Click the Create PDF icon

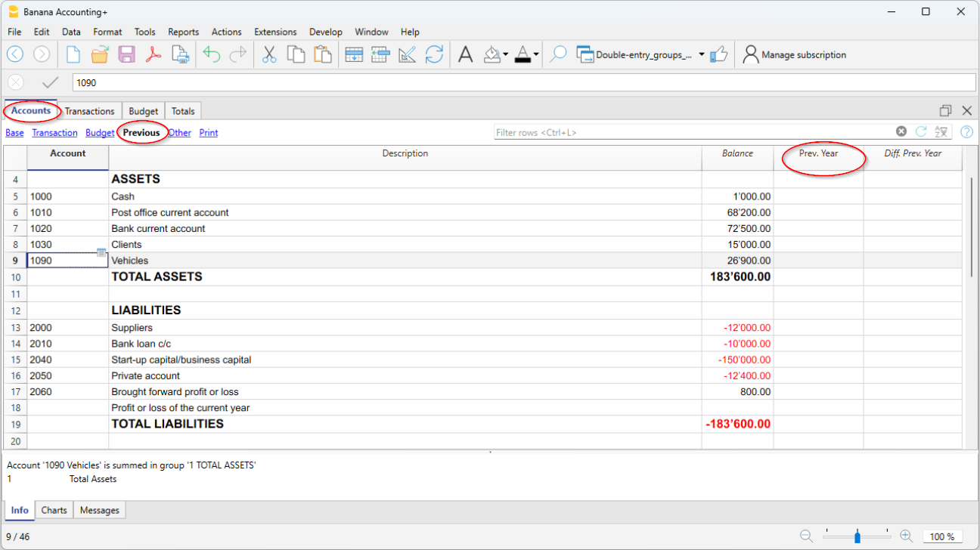point(154,54)
